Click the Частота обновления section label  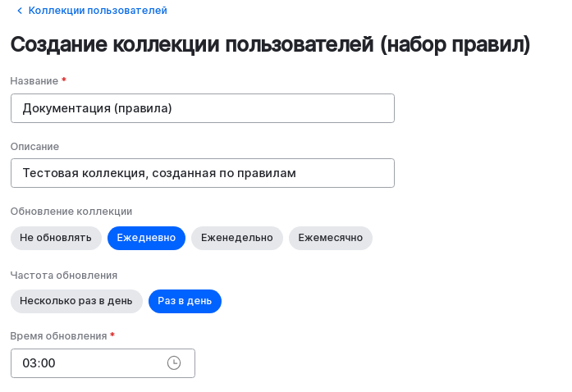pos(64,275)
